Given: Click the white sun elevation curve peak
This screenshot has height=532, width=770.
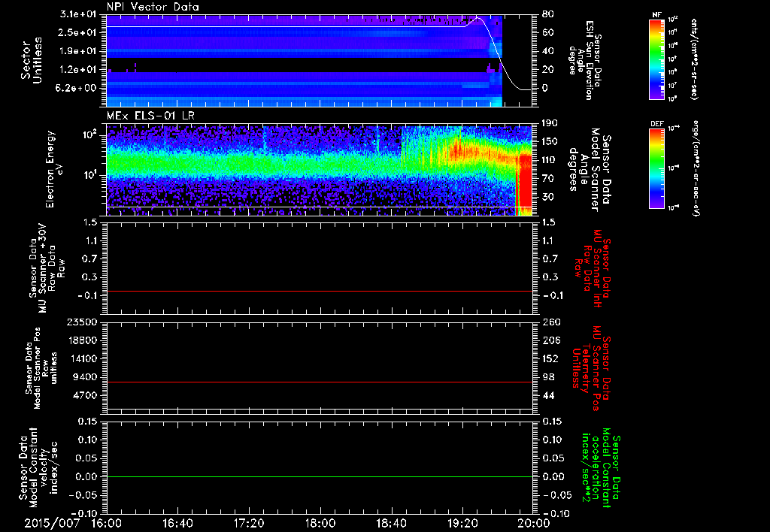Looking at the screenshot, I should coord(478,18).
